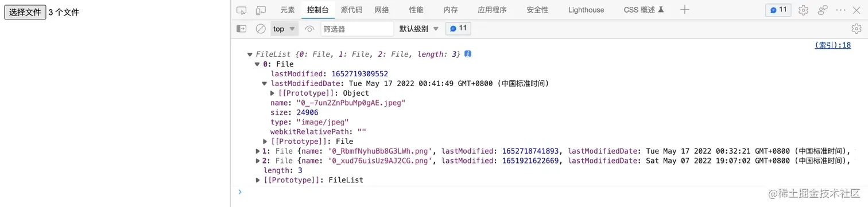Open the more options ellipsis menu
Image resolution: width=868 pixels, height=207 pixels.
[x=841, y=10]
